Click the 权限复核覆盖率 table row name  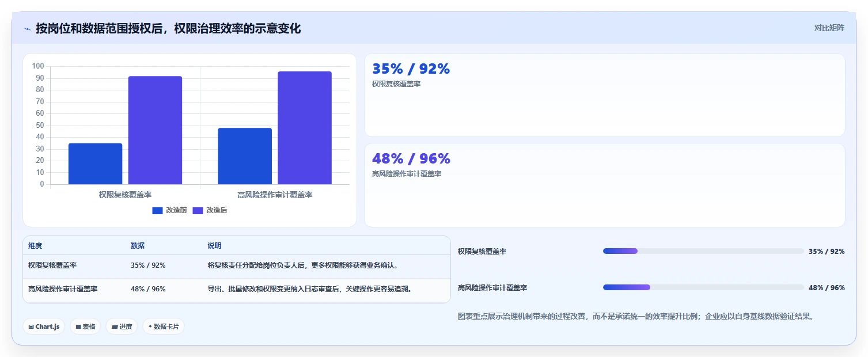(52, 265)
